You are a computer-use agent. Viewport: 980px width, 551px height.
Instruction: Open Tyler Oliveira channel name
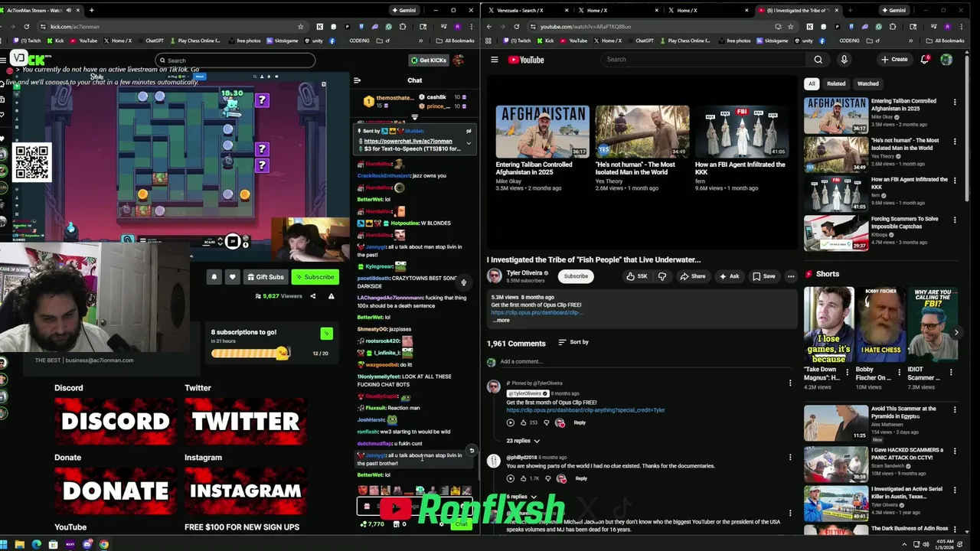point(524,272)
